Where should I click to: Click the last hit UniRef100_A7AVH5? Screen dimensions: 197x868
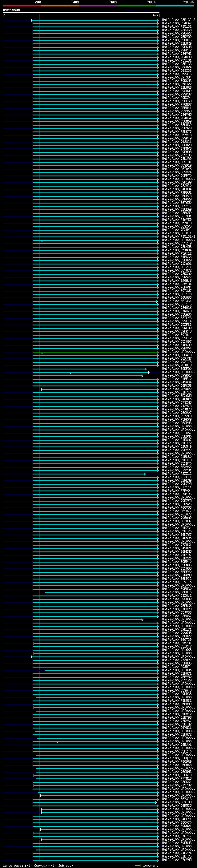pyautogui.click(x=177, y=860)
